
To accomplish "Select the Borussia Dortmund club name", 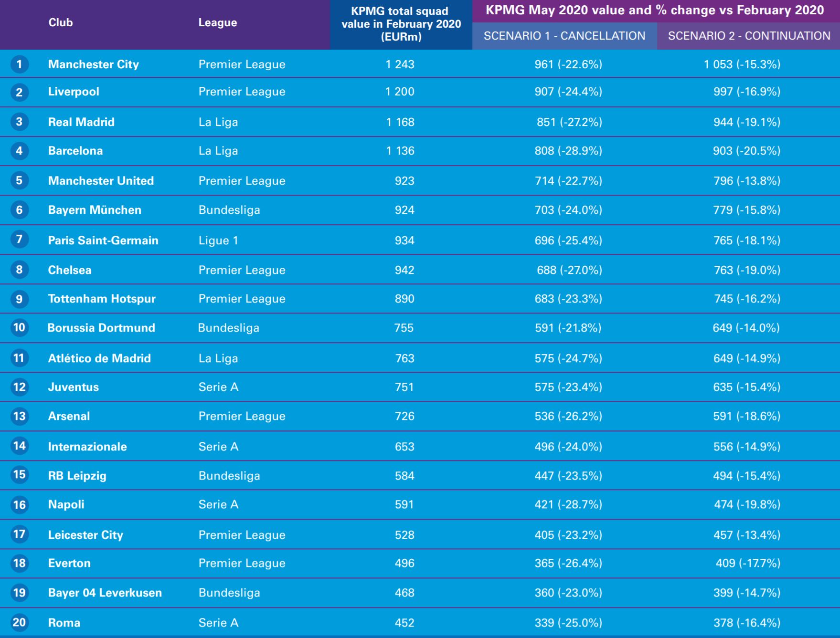I will tap(101, 328).
